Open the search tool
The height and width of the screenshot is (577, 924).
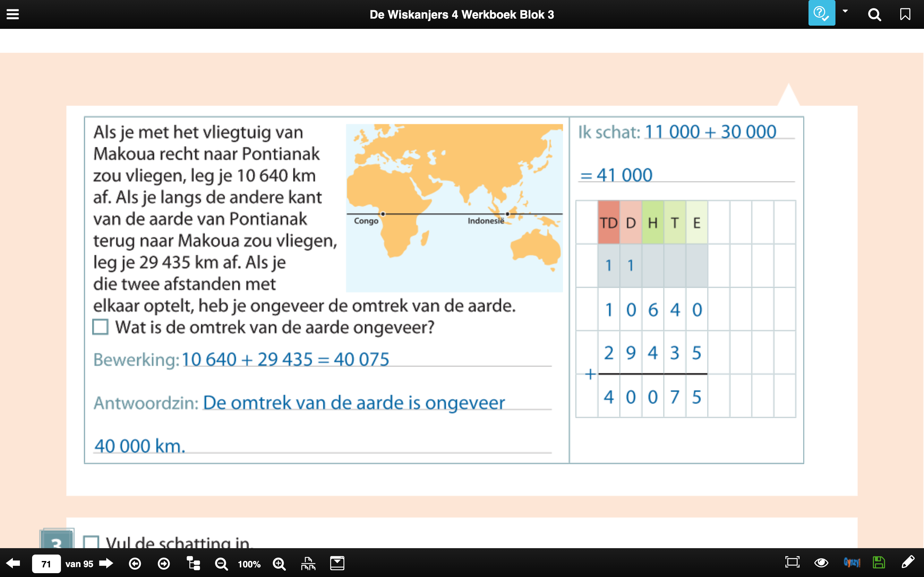874,14
